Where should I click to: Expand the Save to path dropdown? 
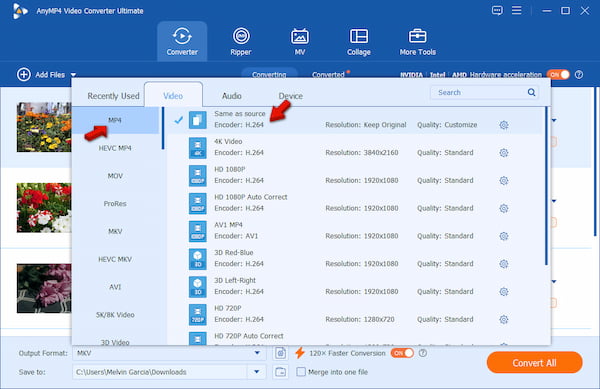click(257, 372)
